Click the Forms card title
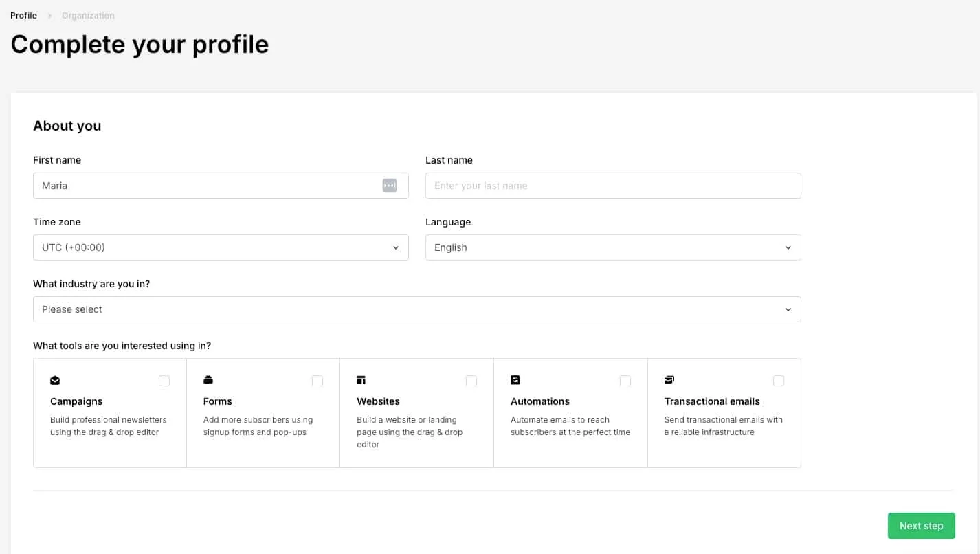The height and width of the screenshot is (554, 980). tap(218, 401)
